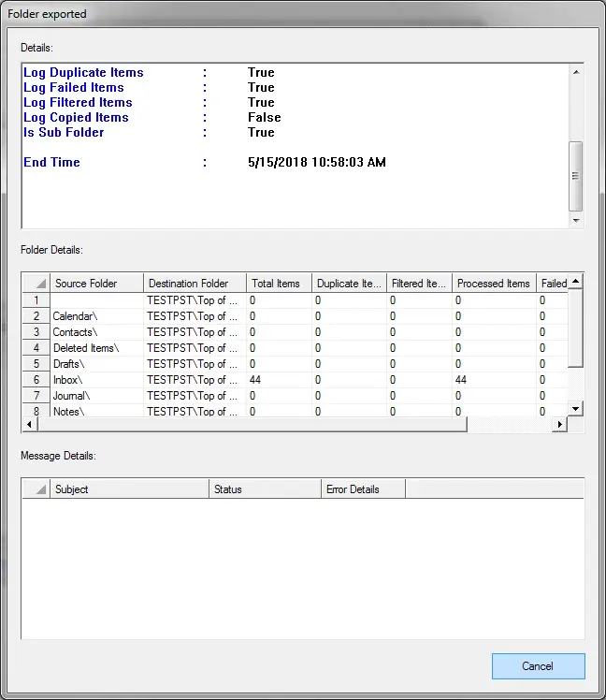Click the Inbox\ source folder cell
The width and height of the screenshot is (606, 700).
pyautogui.click(x=97, y=380)
